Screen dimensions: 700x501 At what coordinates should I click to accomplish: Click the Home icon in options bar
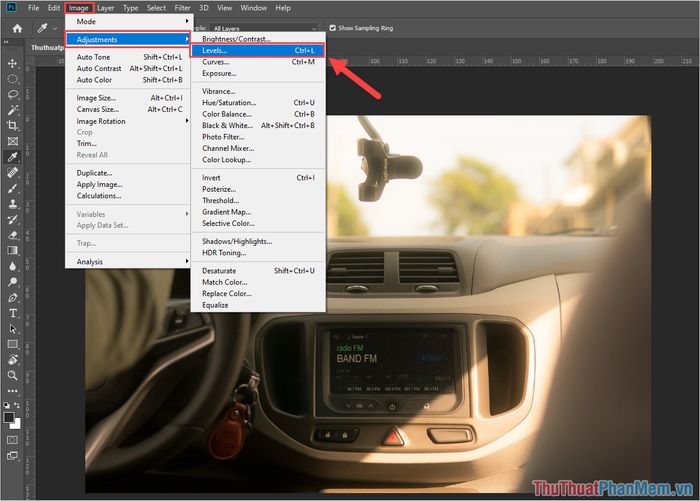[x=17, y=29]
